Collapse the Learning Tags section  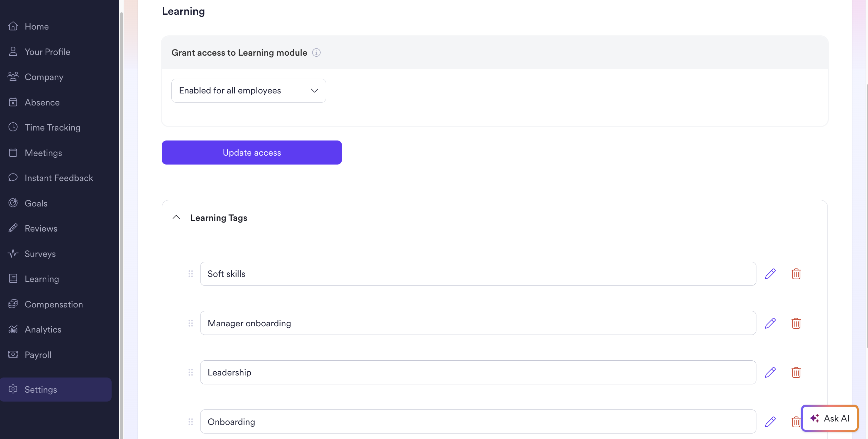click(x=176, y=217)
